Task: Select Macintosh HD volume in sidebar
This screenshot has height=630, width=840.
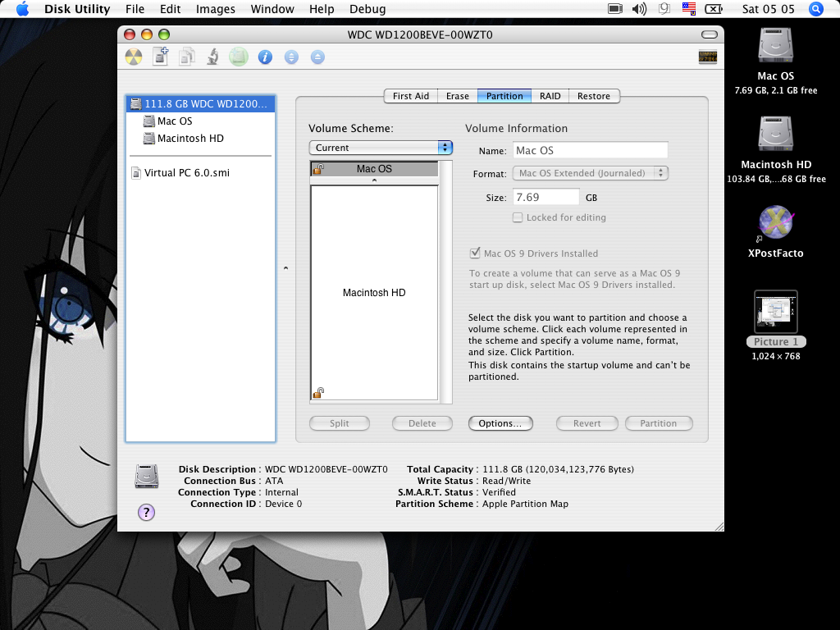Action: point(200,138)
